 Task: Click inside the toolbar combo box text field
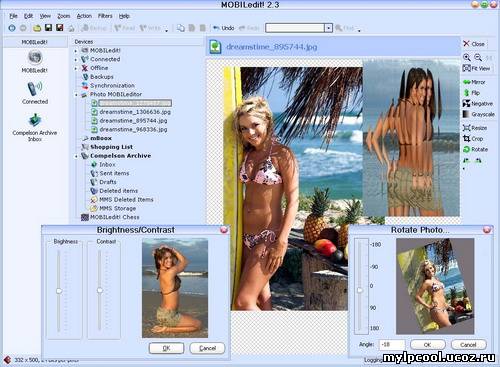(x=295, y=28)
